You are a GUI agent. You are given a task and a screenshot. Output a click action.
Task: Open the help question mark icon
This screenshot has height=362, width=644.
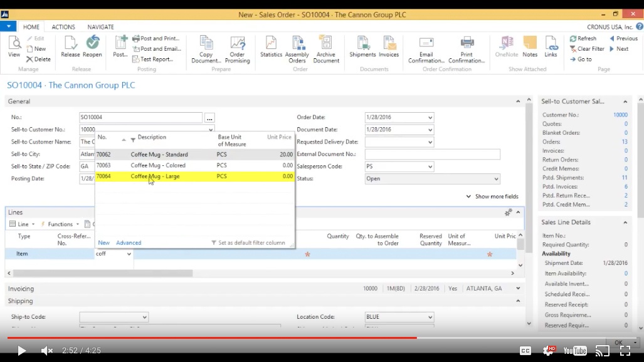(x=640, y=27)
